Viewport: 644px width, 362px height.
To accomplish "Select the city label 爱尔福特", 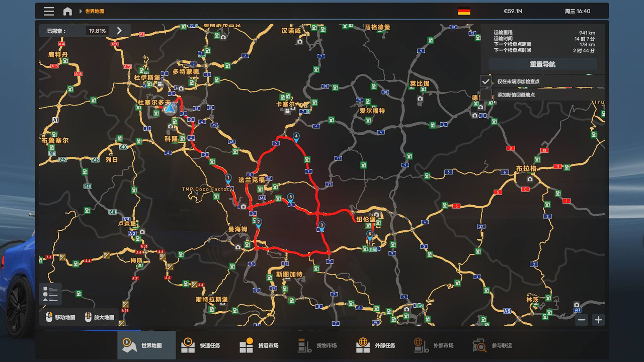I will 372,111.
